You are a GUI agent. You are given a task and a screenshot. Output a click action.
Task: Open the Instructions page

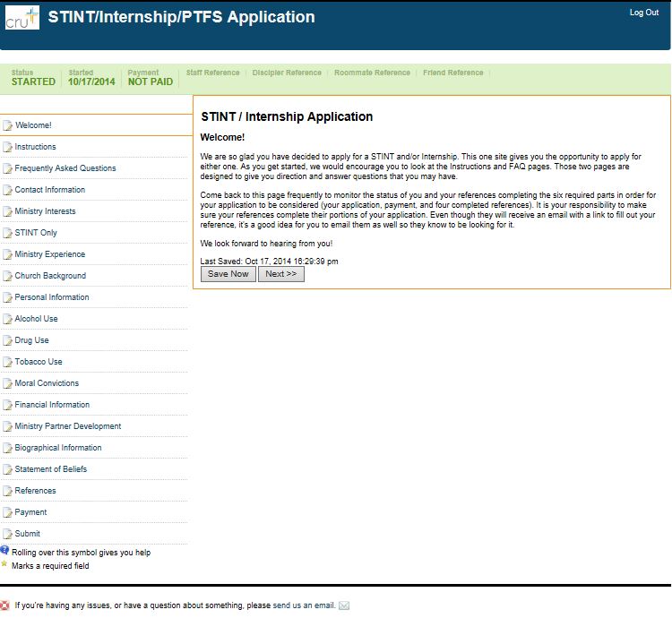[x=35, y=147]
